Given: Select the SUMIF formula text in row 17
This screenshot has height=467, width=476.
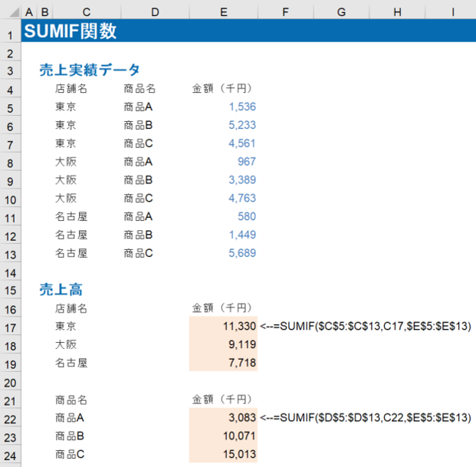Looking at the screenshot, I should 365,326.
